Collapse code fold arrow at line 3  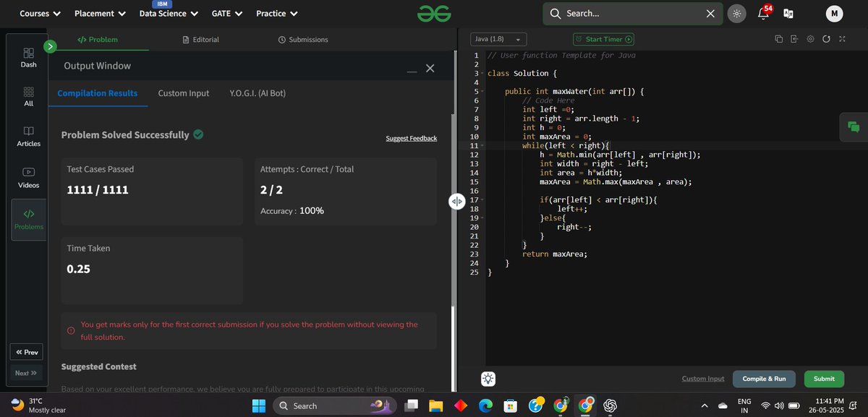[481, 74]
